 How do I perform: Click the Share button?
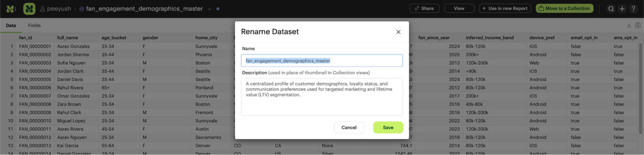(x=424, y=8)
